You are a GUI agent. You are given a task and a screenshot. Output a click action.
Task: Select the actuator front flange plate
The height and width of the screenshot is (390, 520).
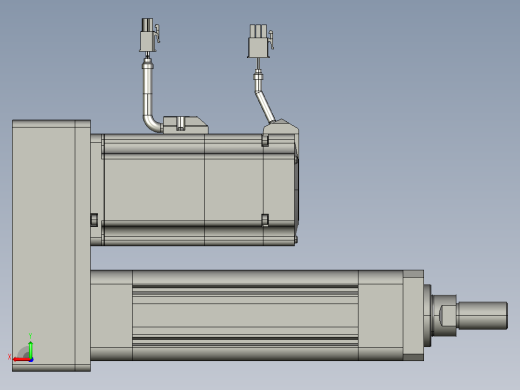coord(413,315)
